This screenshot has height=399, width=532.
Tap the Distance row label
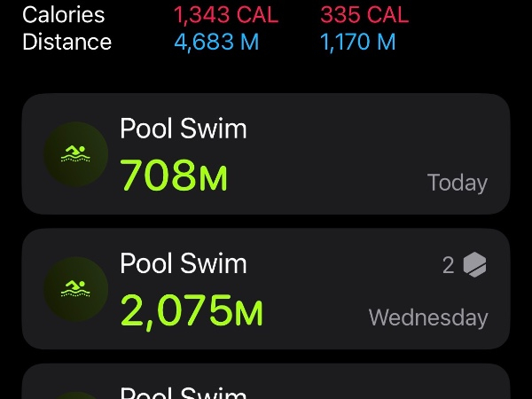click(66, 42)
